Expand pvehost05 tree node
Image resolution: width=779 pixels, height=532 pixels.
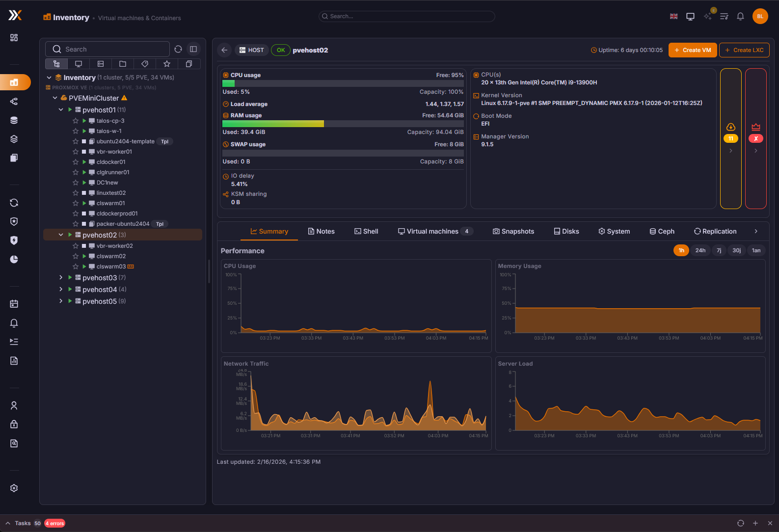[61, 301]
